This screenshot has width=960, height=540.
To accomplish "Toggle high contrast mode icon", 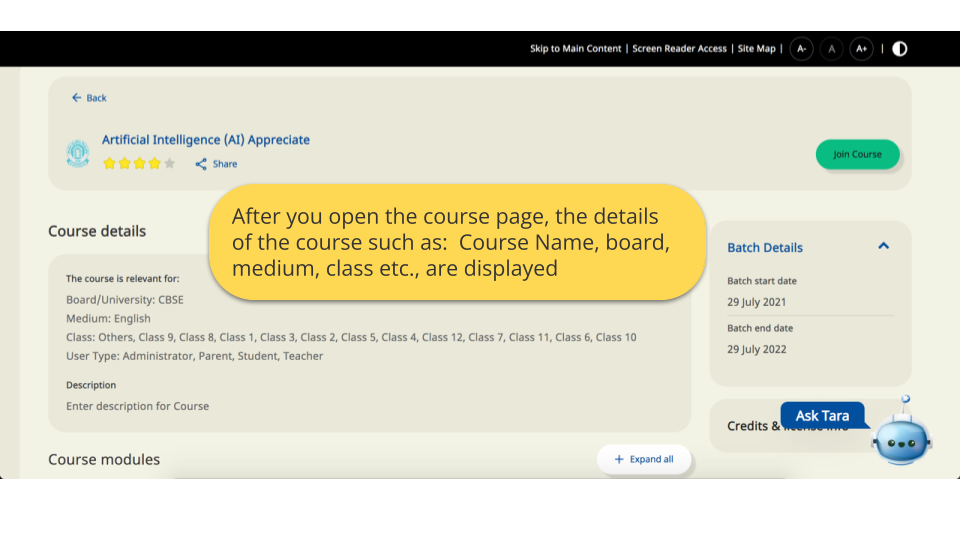I will tap(899, 49).
